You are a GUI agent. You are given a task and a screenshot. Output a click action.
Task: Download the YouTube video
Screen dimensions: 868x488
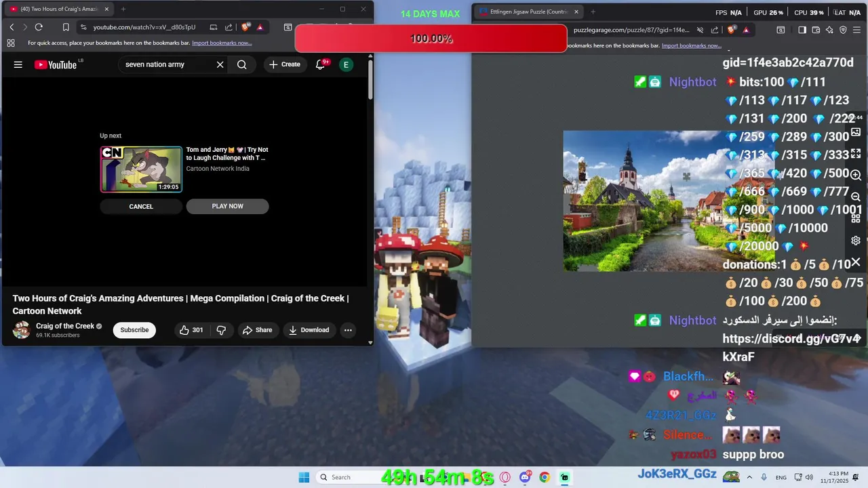(309, 330)
